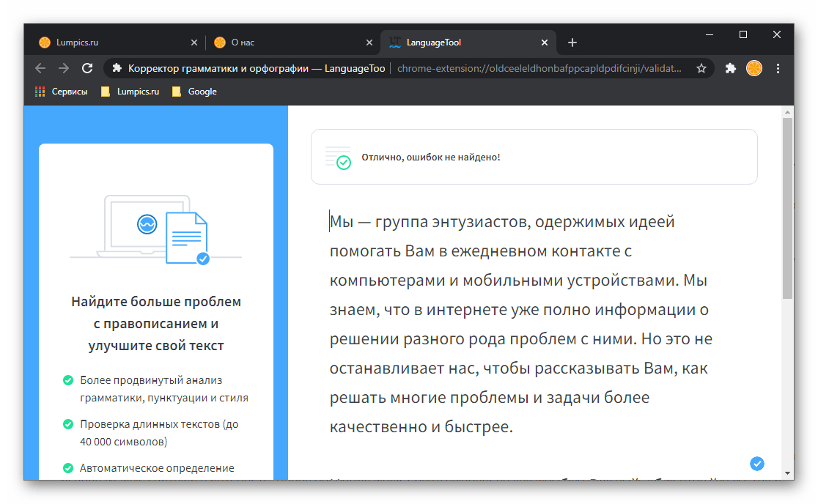Reload the page with the refresh icon
Screen dimensions: 818x504
(x=87, y=68)
